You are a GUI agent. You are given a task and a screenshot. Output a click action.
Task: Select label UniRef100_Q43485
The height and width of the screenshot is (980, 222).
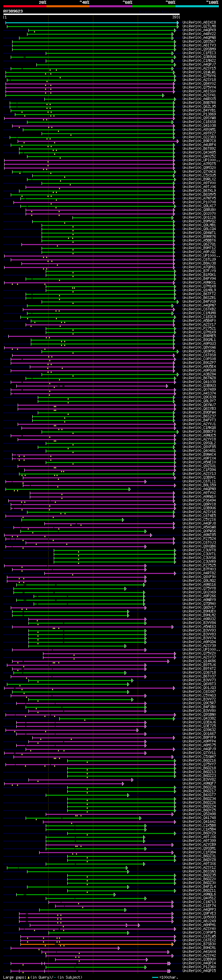tap(199, 153)
